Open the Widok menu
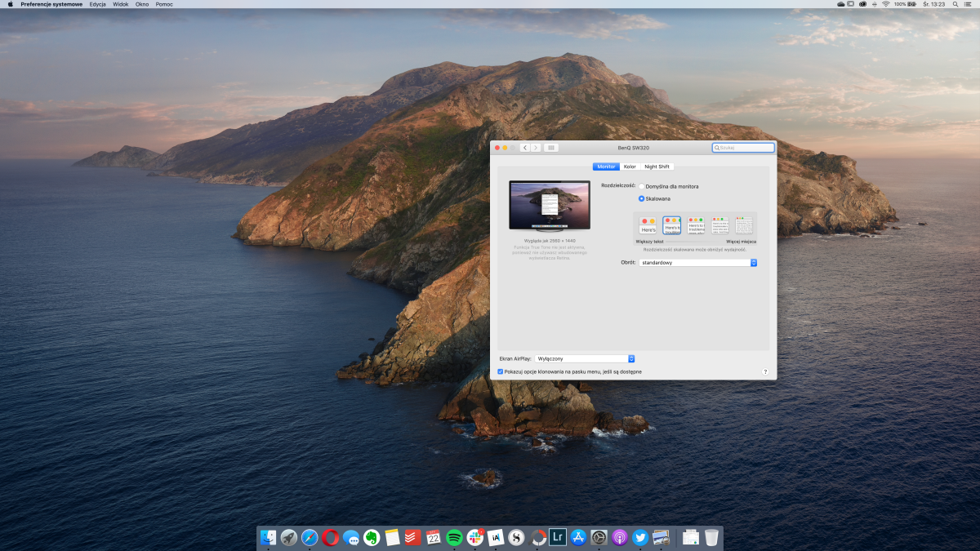 coord(121,4)
